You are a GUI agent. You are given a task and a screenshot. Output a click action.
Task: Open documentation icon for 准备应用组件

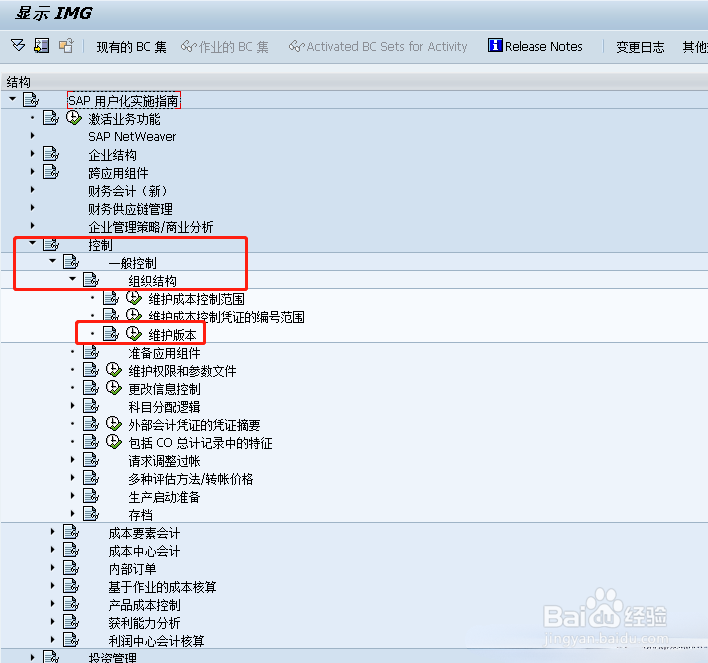pos(91,352)
